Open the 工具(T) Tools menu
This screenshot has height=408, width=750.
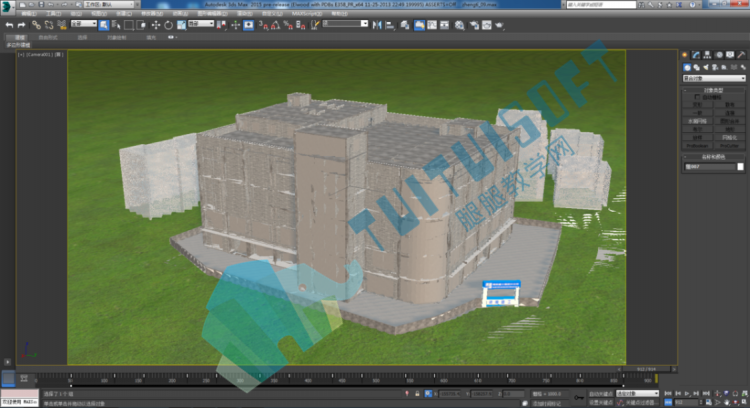(53, 13)
